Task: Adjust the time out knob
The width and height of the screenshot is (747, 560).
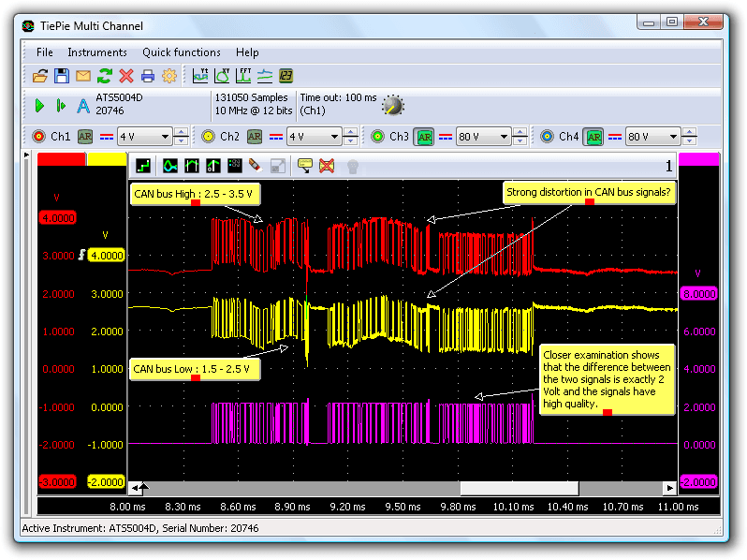Action: coord(393,105)
